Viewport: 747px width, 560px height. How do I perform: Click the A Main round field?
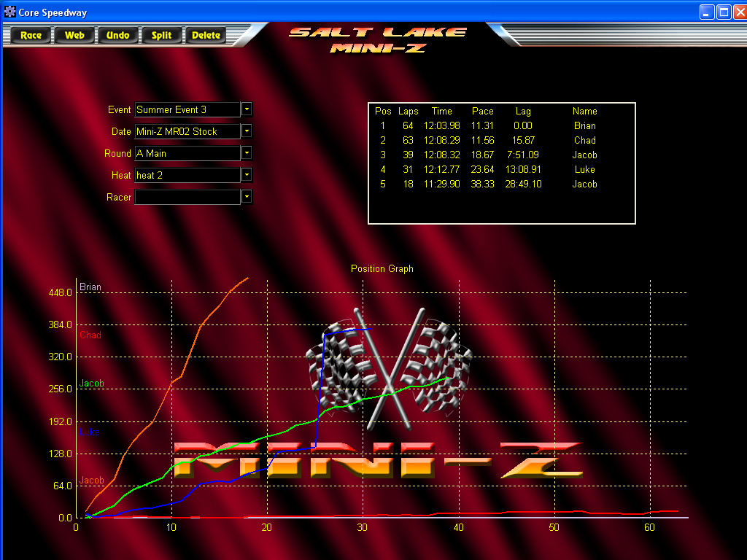(x=187, y=153)
